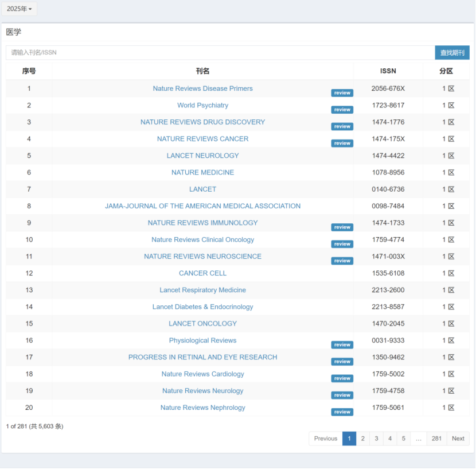Select review badge for Nature Reviews Cardiology
The height and width of the screenshot is (473, 476).
coord(342,378)
